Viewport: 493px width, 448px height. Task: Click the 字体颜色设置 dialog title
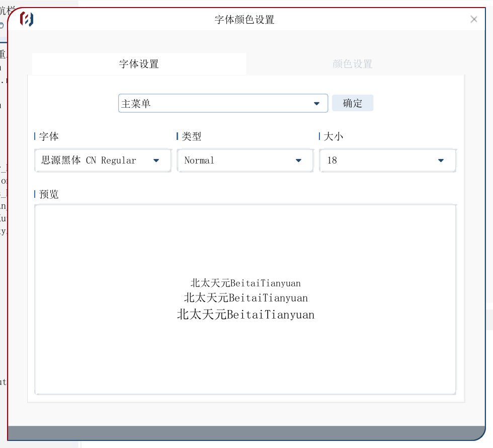click(x=244, y=20)
